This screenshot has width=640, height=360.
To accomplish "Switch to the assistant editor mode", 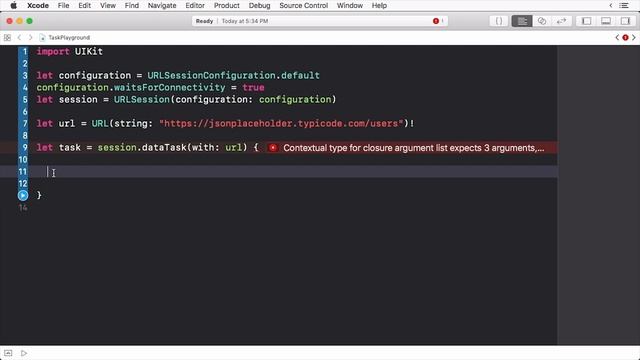I will tap(542, 21).
